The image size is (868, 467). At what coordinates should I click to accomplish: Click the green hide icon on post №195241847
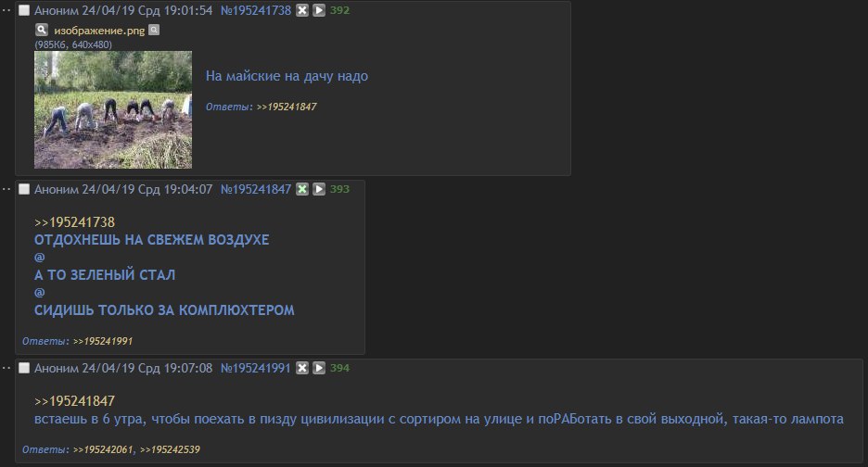point(301,189)
